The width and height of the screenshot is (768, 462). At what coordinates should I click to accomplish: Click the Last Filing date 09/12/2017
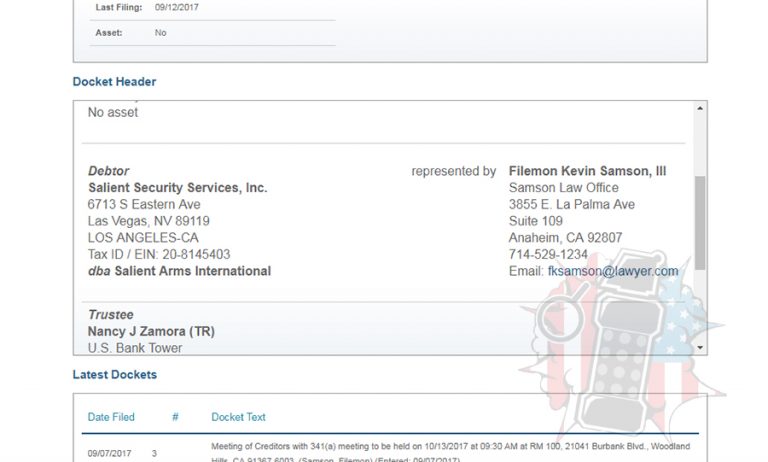coord(177,7)
